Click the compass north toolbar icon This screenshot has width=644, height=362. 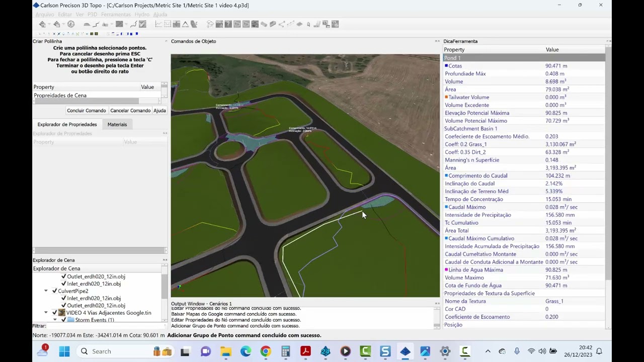[x=71, y=24]
